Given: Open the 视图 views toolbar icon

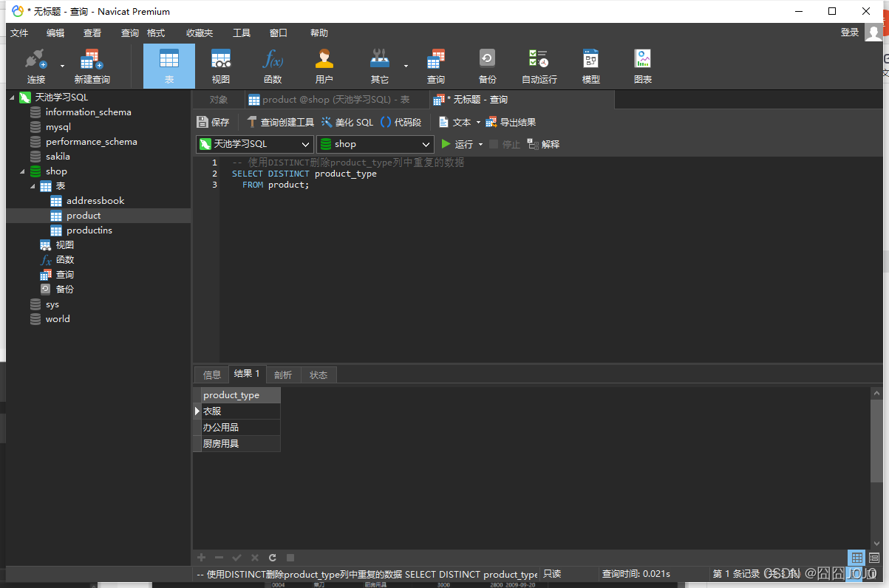Looking at the screenshot, I should pos(220,66).
